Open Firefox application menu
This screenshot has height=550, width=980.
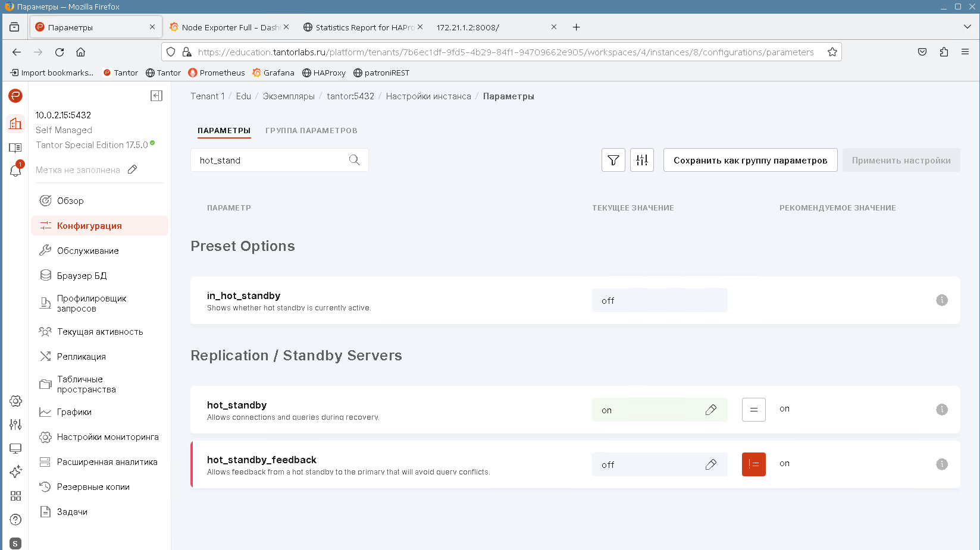(965, 52)
